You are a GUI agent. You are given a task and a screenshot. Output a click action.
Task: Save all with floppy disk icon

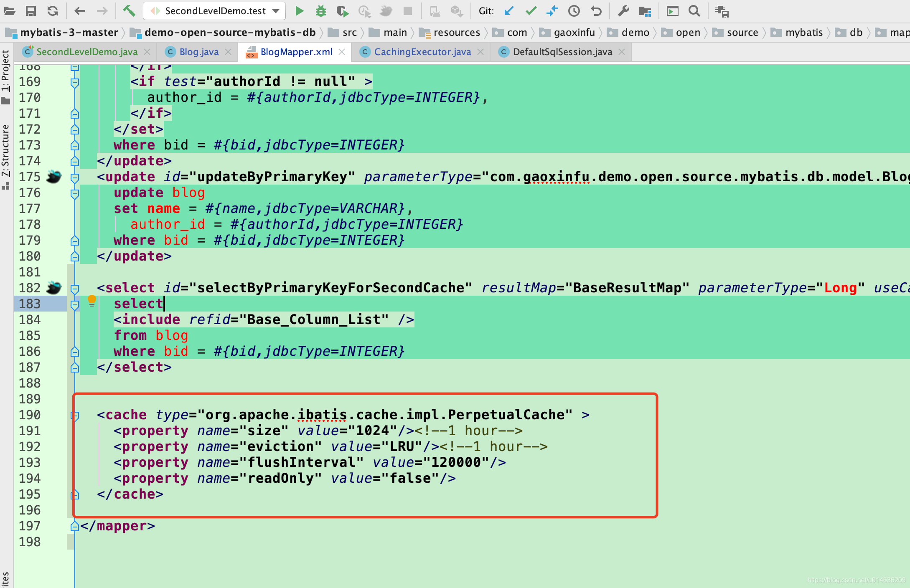31,11
